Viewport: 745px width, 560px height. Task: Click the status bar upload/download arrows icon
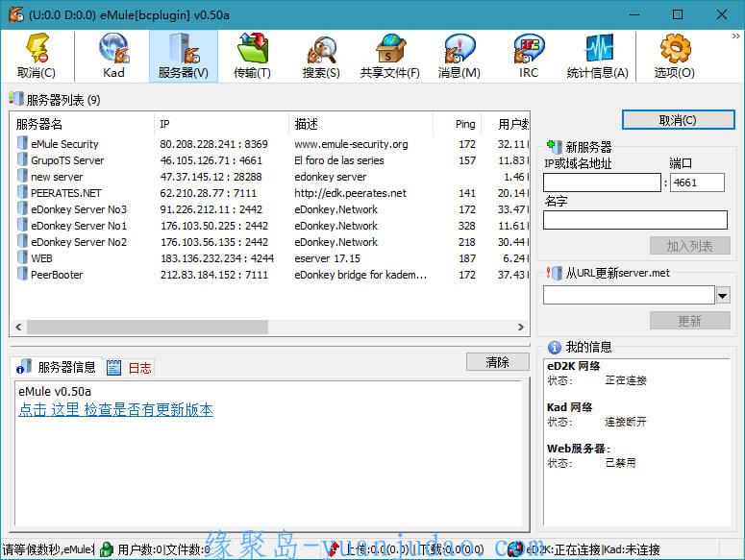coord(334,549)
